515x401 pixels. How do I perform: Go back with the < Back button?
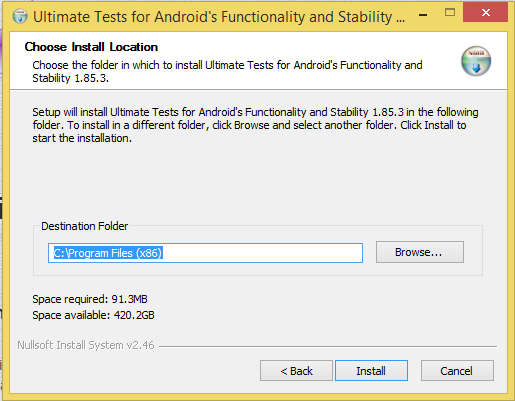(296, 370)
